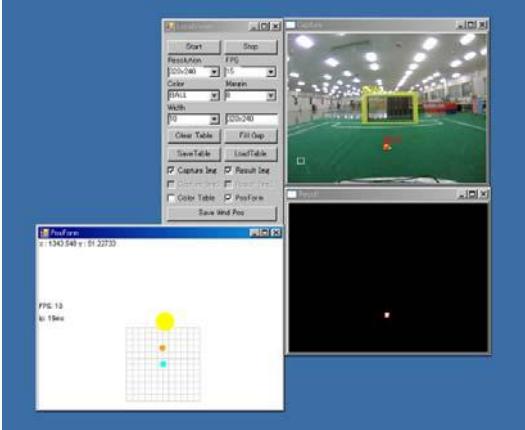525x430 pixels.
Task: Uncheck the Capture Img checkbox
Action: tap(171, 170)
